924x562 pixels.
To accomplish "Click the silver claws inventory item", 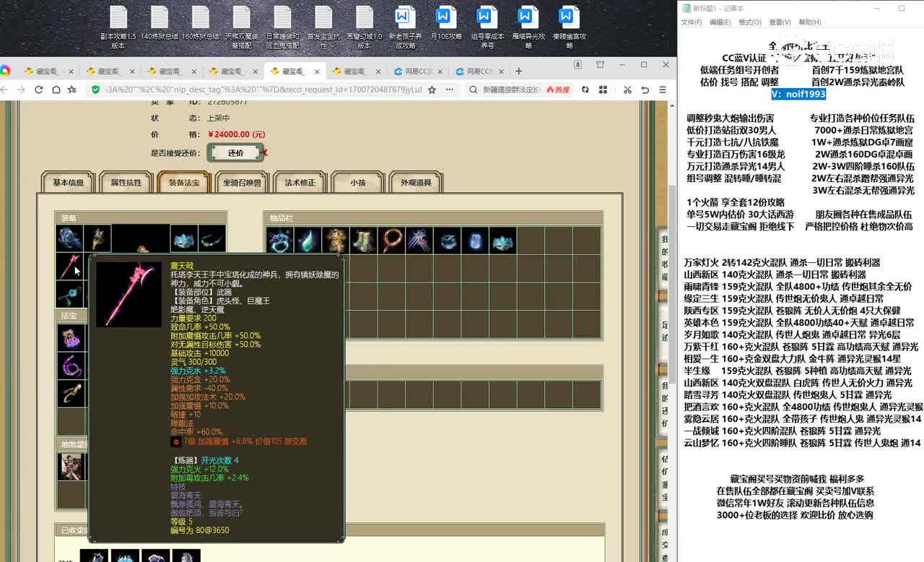I will pos(419,241).
